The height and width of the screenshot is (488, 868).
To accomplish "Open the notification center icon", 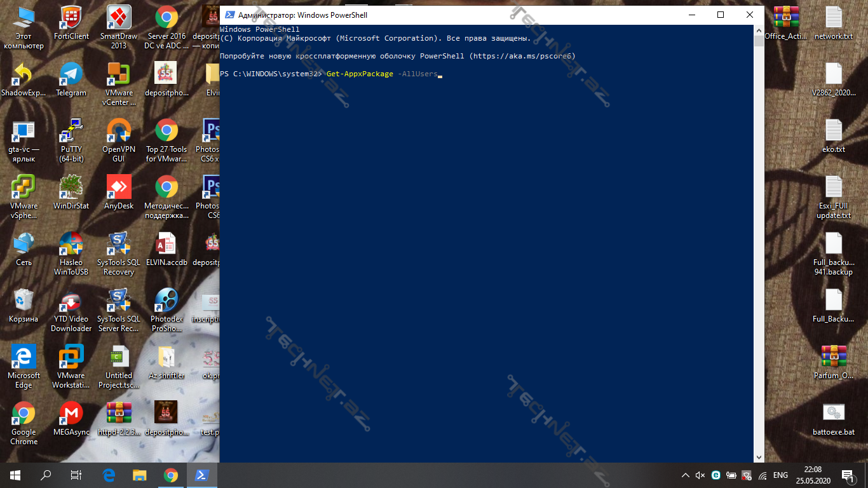I will coord(847,475).
